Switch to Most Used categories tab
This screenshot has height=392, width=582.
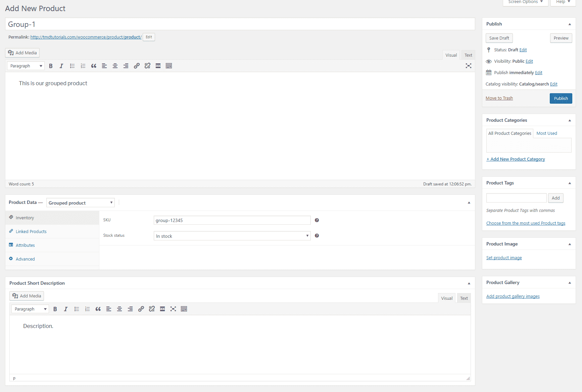tap(546, 133)
